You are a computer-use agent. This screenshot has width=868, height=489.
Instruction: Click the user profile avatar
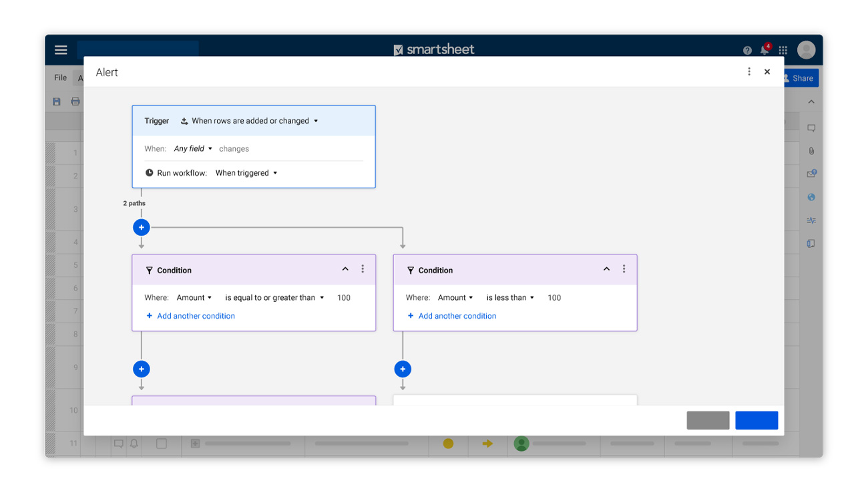coord(806,50)
